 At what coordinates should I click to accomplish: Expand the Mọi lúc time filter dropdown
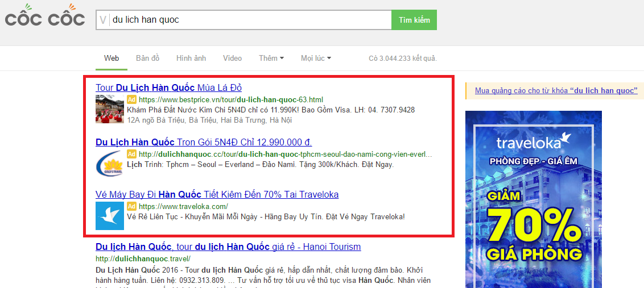[x=316, y=59]
